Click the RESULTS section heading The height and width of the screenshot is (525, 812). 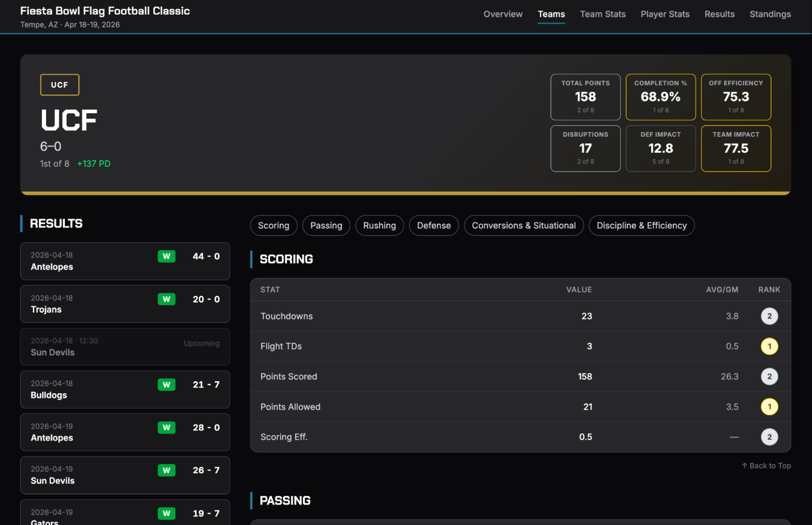(x=56, y=224)
